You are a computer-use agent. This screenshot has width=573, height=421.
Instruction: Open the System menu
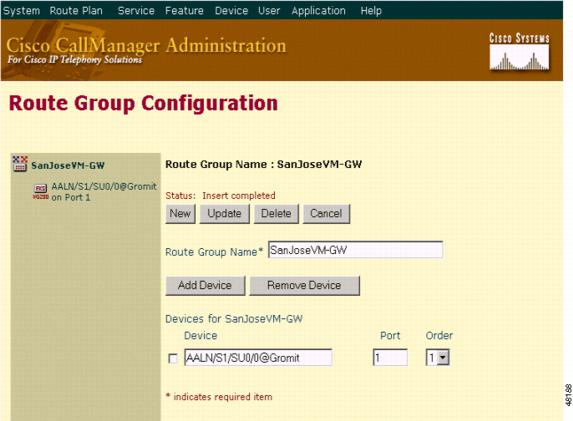pyautogui.click(x=22, y=11)
